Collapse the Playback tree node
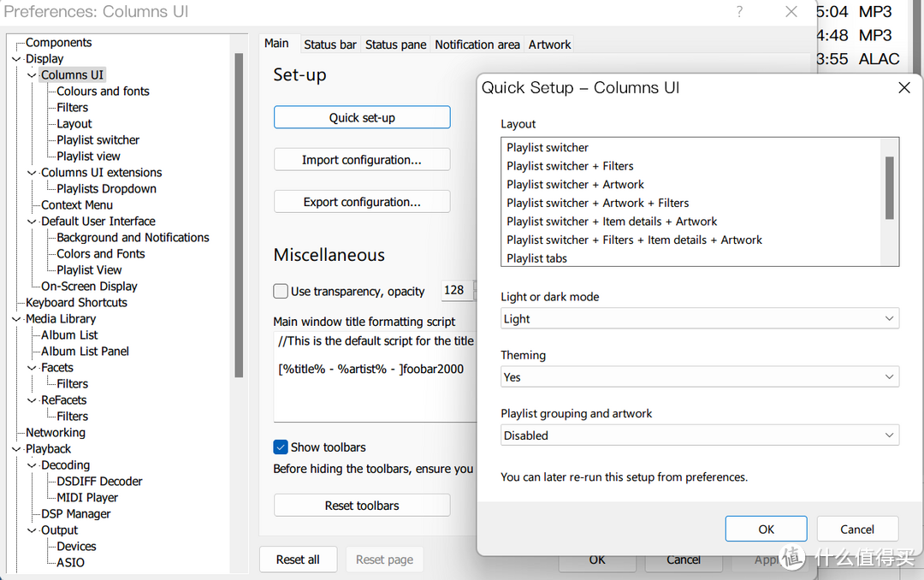The image size is (924, 580). tap(16, 449)
